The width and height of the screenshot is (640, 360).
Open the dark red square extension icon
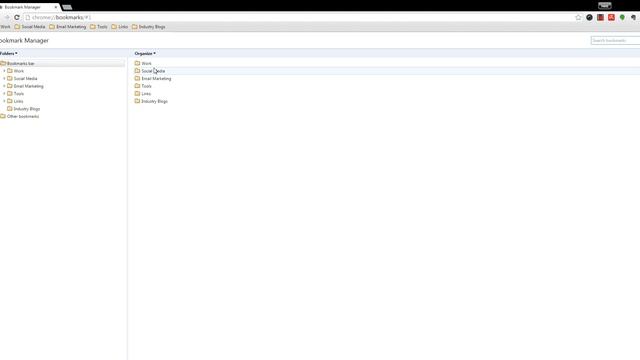pyautogui.click(x=600, y=18)
